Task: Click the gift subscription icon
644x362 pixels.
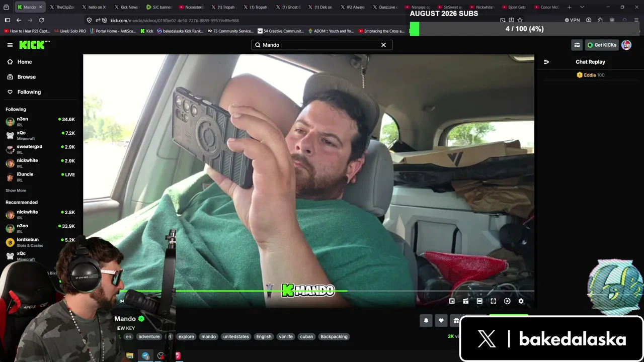Action: click(x=455, y=320)
